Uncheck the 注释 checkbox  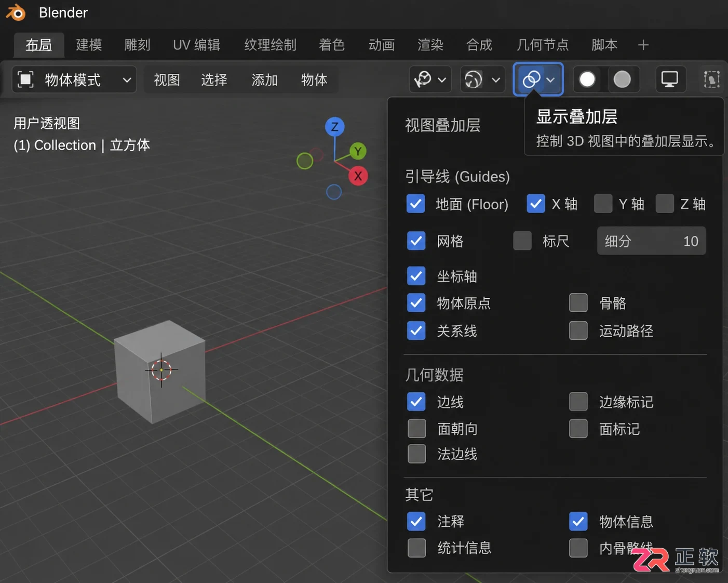pyautogui.click(x=416, y=521)
